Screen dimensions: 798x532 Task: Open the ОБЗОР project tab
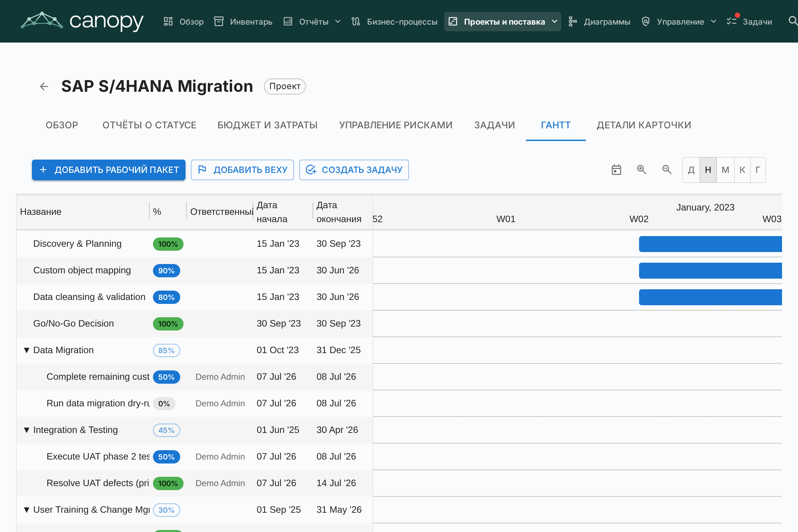click(x=62, y=125)
